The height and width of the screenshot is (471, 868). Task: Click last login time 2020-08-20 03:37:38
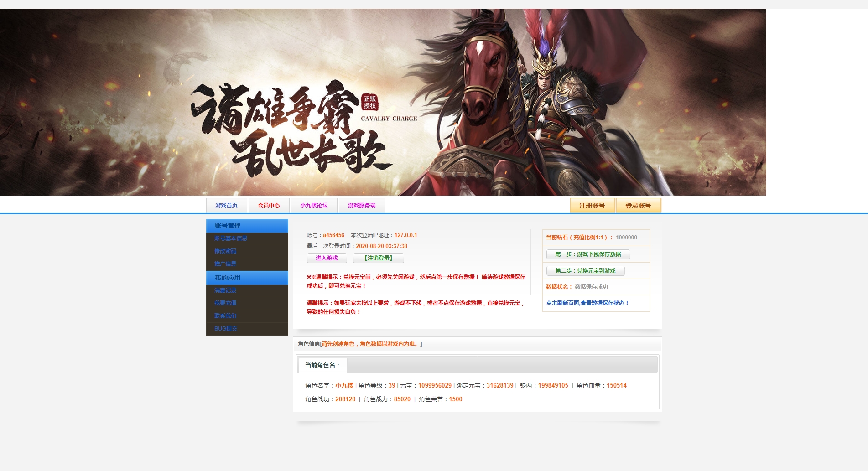(x=382, y=246)
